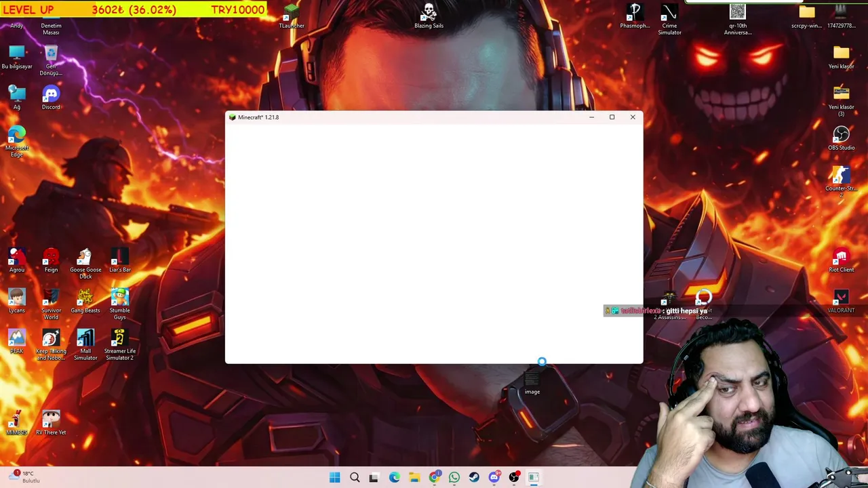Viewport: 868px width, 488px height.
Task: Open Microsoft Edge from the taskbar
Action: click(x=394, y=478)
